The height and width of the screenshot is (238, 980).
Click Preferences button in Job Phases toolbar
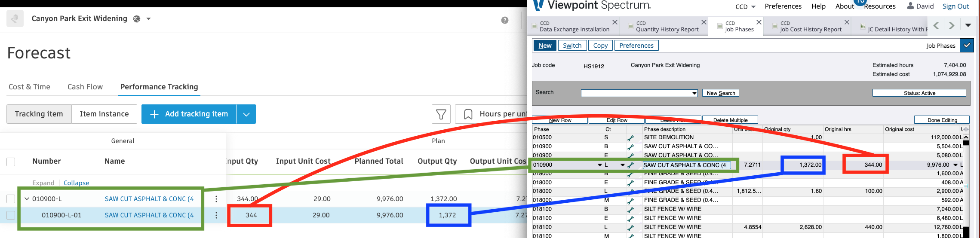[636, 46]
